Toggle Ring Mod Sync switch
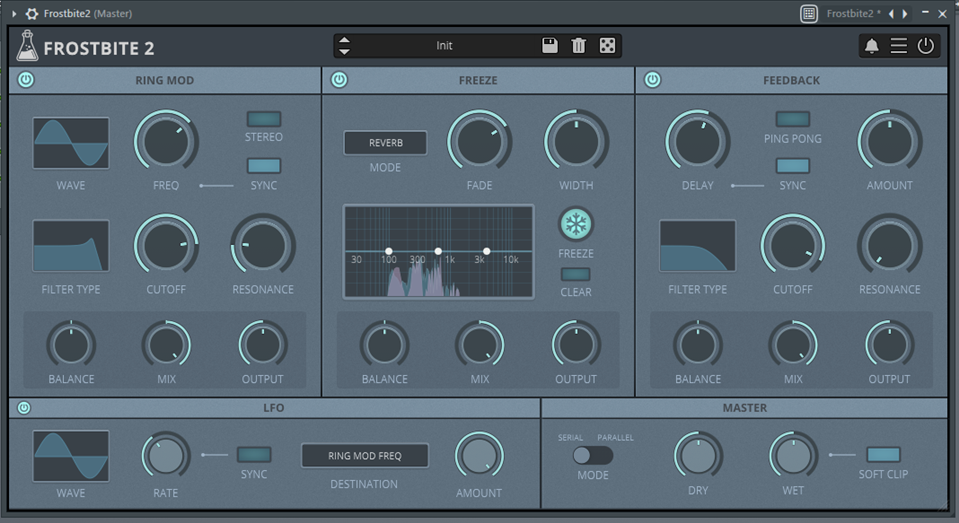959x523 pixels. 264,166
